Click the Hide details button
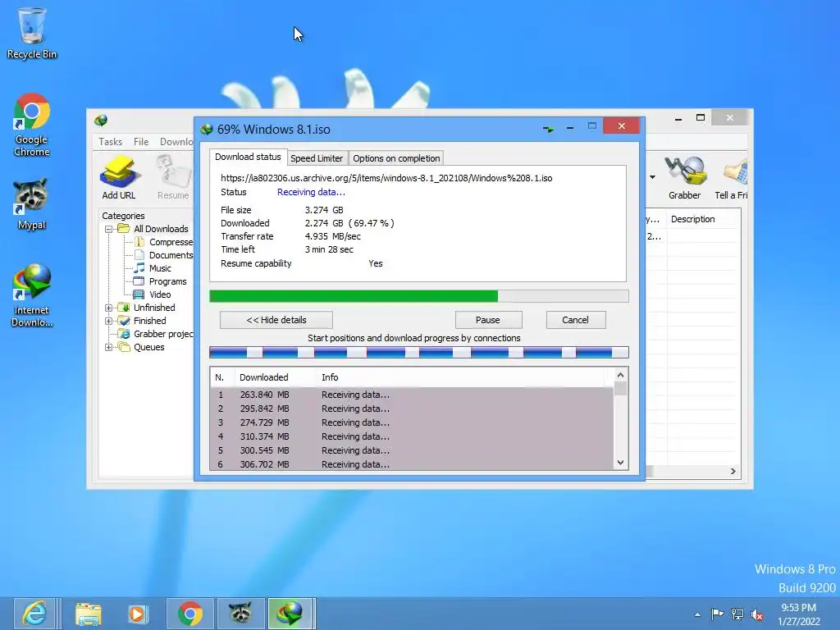This screenshot has height=630, width=840. point(276,320)
